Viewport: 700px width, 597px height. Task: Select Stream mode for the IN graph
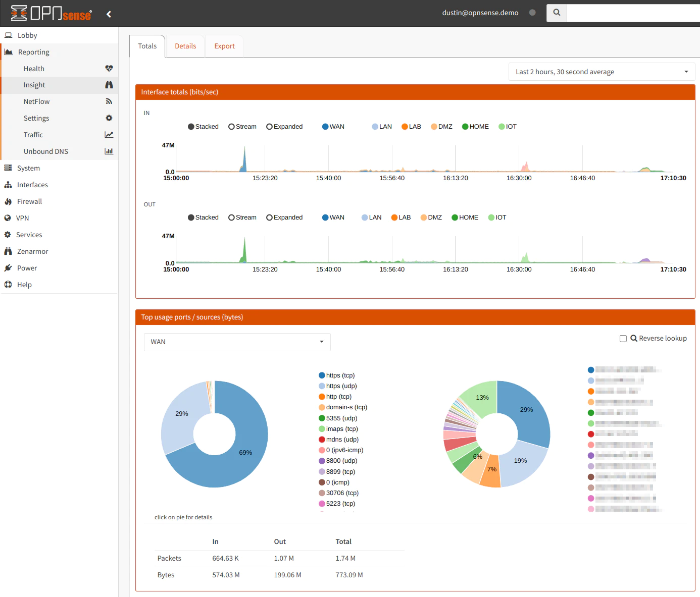(232, 127)
